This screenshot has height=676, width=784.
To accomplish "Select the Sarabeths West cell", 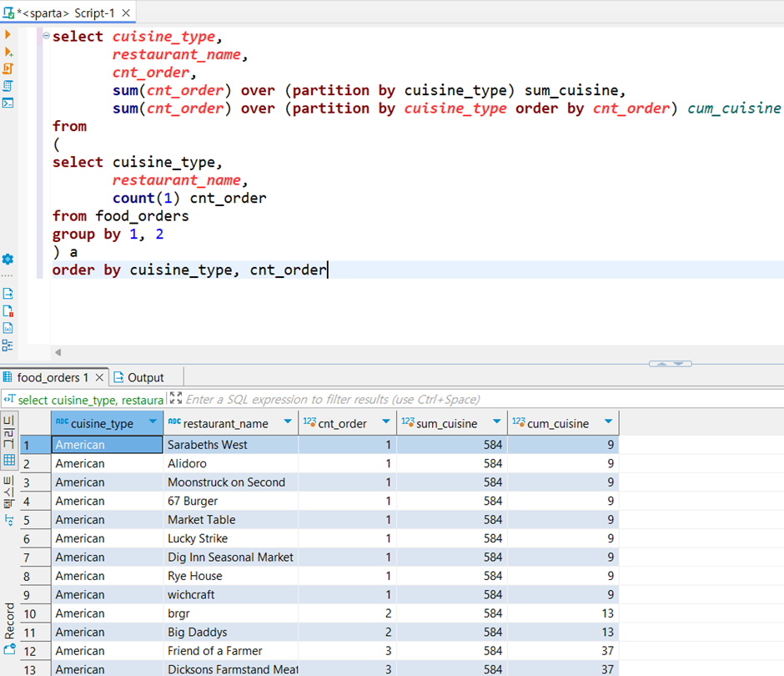I will 230,445.
